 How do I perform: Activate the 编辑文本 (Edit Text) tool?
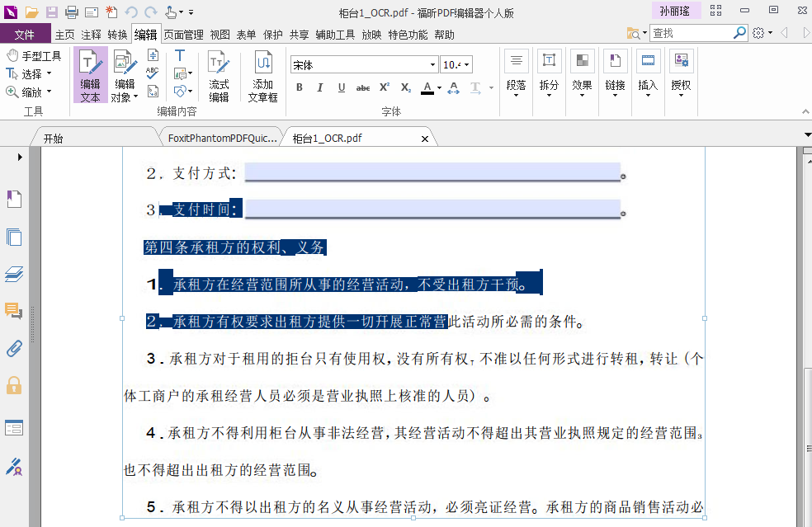(x=90, y=74)
